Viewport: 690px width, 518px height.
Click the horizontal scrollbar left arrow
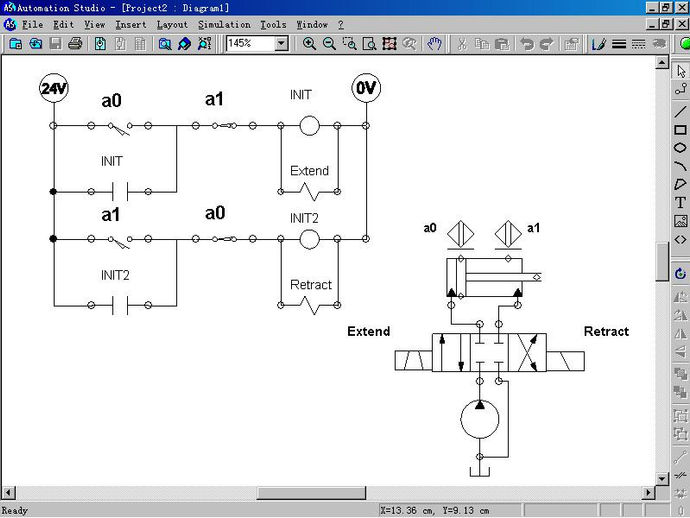[8, 492]
